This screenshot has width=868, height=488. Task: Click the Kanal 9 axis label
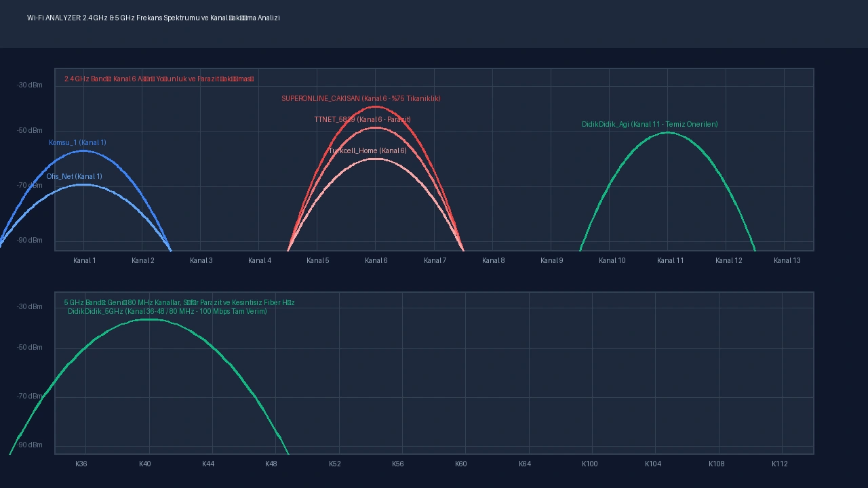pos(552,260)
